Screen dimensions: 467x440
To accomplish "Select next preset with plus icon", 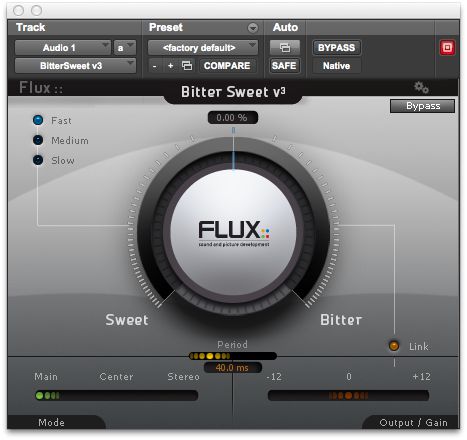I will click(x=170, y=66).
